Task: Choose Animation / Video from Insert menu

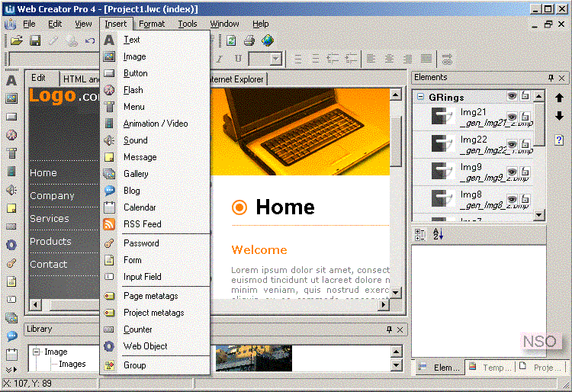Action: tap(155, 124)
